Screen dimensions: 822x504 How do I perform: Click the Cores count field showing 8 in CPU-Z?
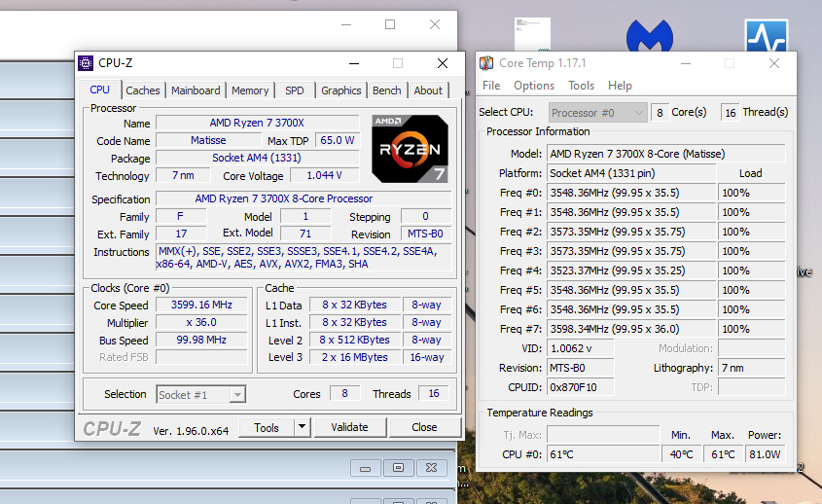[345, 393]
